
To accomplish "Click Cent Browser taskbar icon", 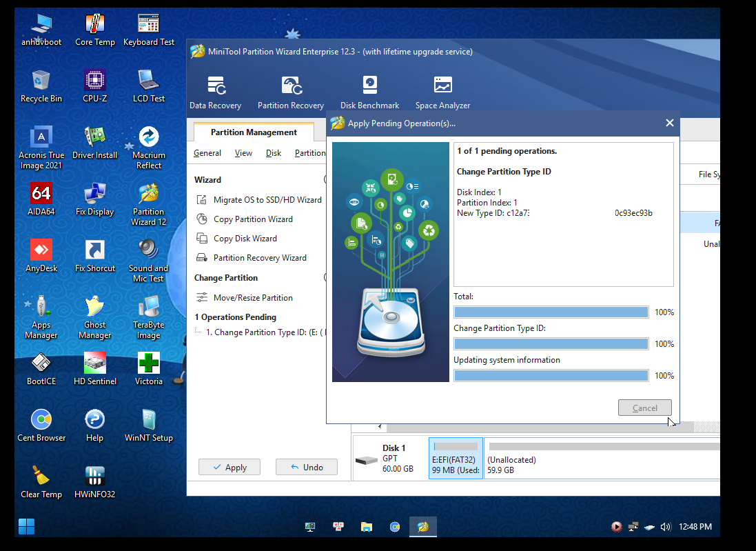I will click(x=395, y=526).
